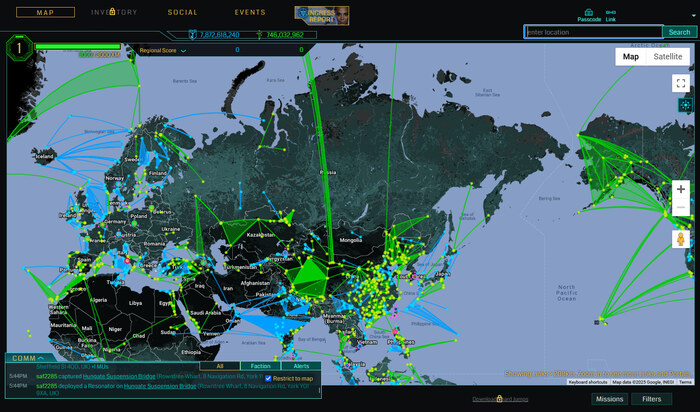Click the Enlightened score 746,032,962

(285, 34)
